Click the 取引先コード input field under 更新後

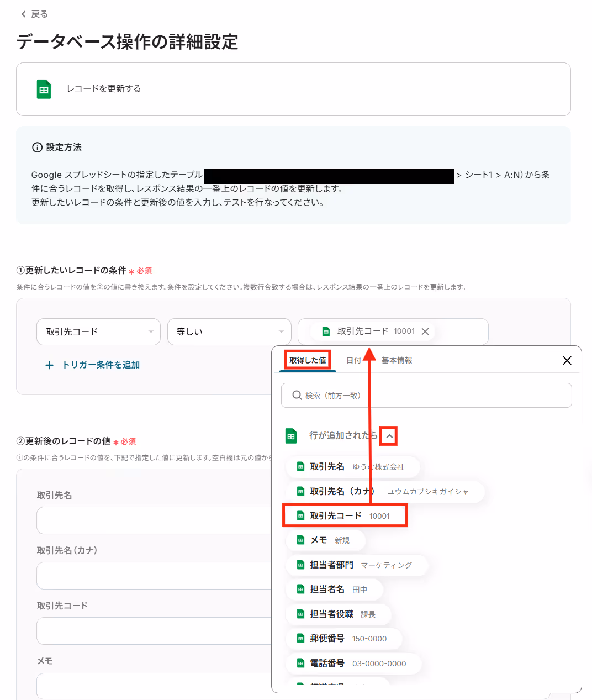pos(154,631)
